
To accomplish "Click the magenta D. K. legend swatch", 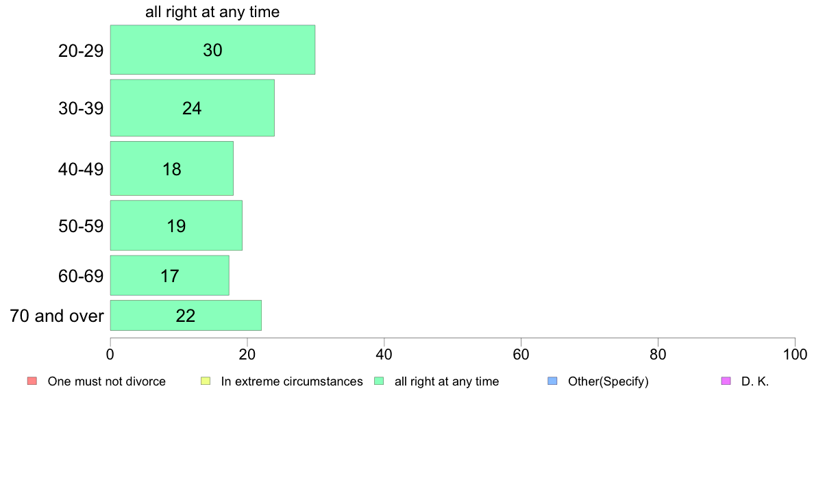I will click(726, 381).
